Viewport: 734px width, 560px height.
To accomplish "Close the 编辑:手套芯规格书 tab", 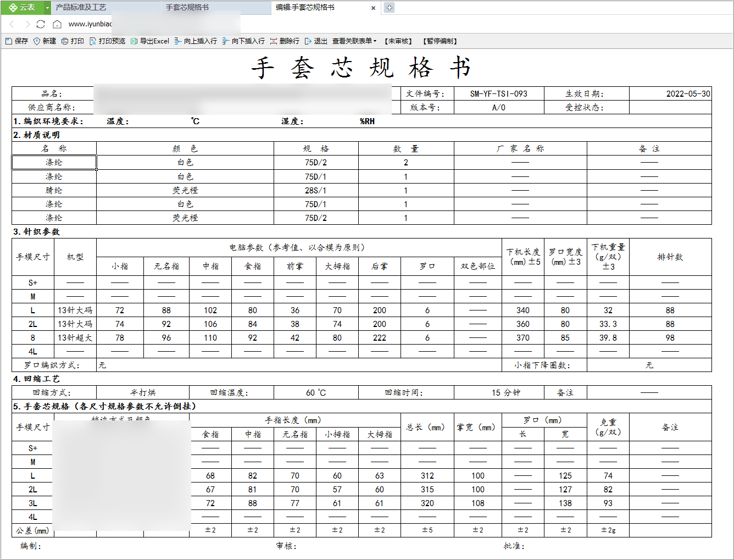I will tap(374, 8).
